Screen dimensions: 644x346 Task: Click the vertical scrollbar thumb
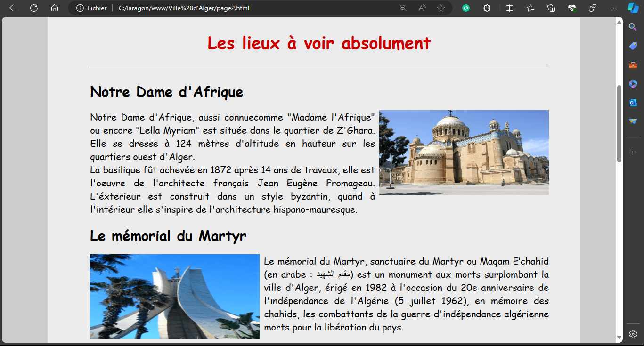click(619, 124)
